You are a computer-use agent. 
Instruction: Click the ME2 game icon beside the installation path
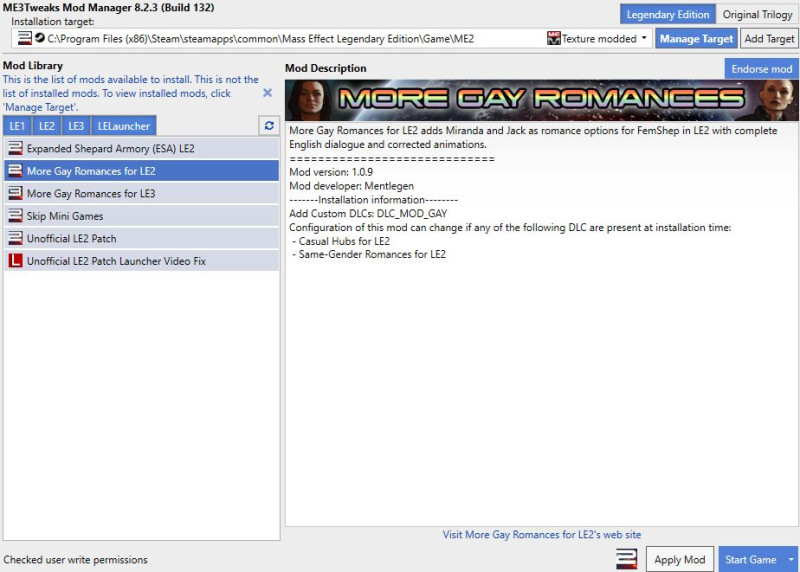[x=24, y=38]
